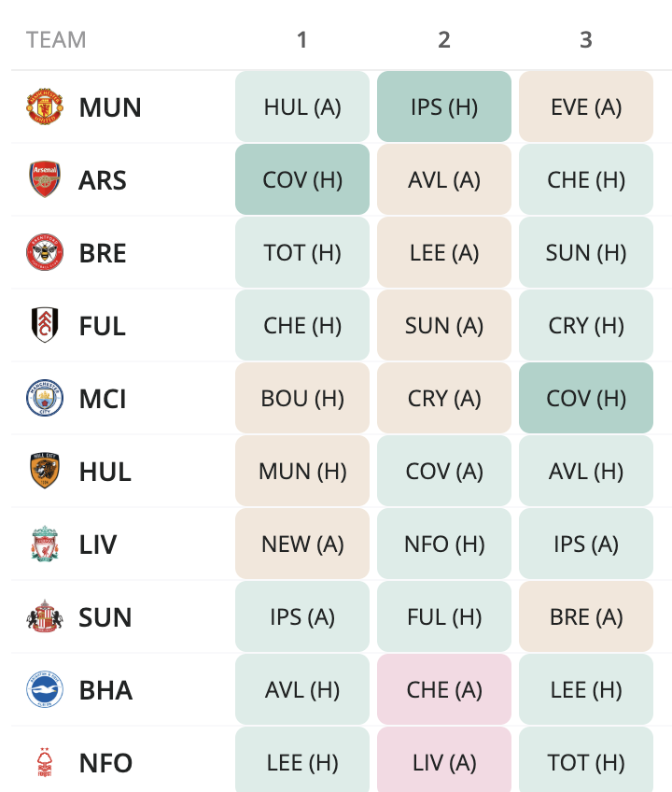Screen dimensions: 672x792
Task: Click the pink CHE (A) fixture cell
Action: point(443,689)
